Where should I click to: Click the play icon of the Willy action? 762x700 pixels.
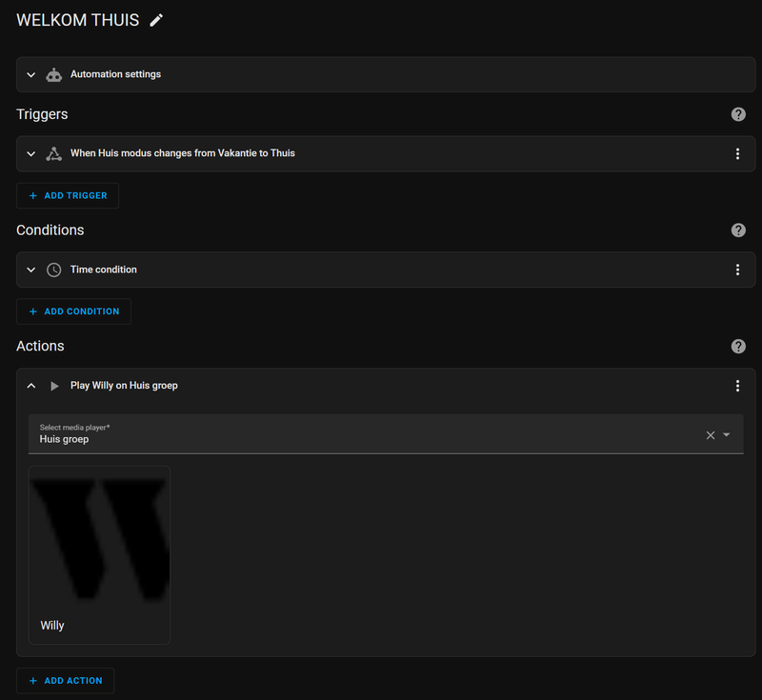pyautogui.click(x=54, y=386)
